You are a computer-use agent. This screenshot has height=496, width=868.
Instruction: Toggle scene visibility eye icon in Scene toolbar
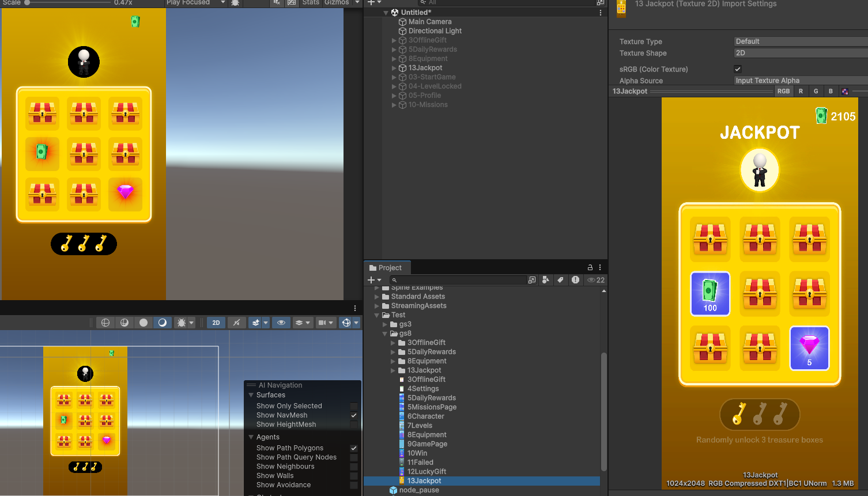[281, 323]
